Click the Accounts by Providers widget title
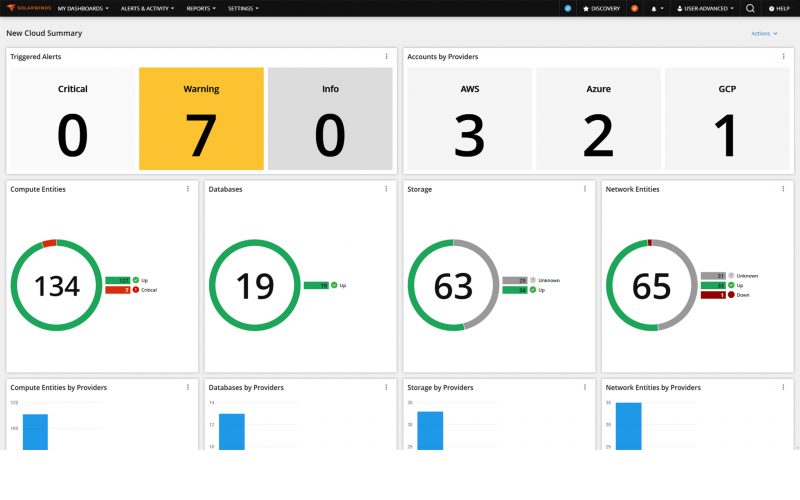Screen dimensions: 800x500 pyautogui.click(x=442, y=57)
